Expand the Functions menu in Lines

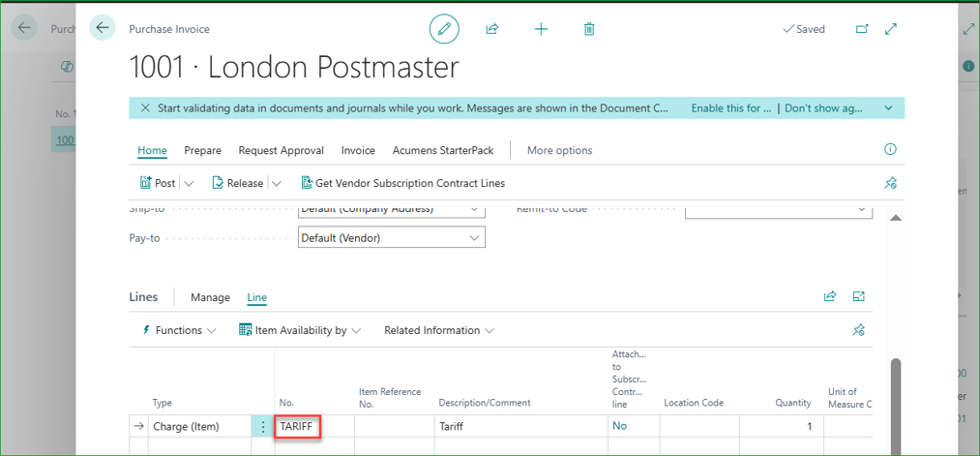179,330
